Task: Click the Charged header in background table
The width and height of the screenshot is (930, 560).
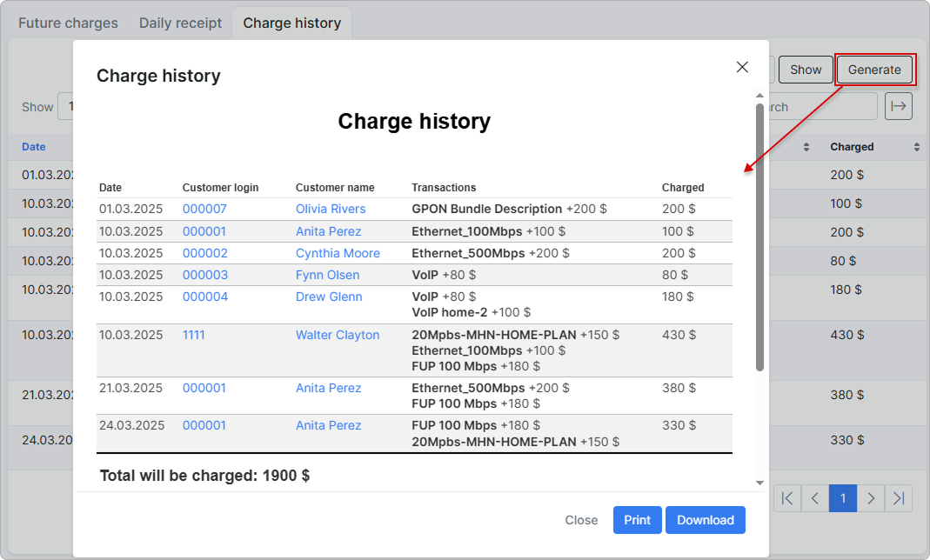Action: pyautogui.click(x=852, y=147)
